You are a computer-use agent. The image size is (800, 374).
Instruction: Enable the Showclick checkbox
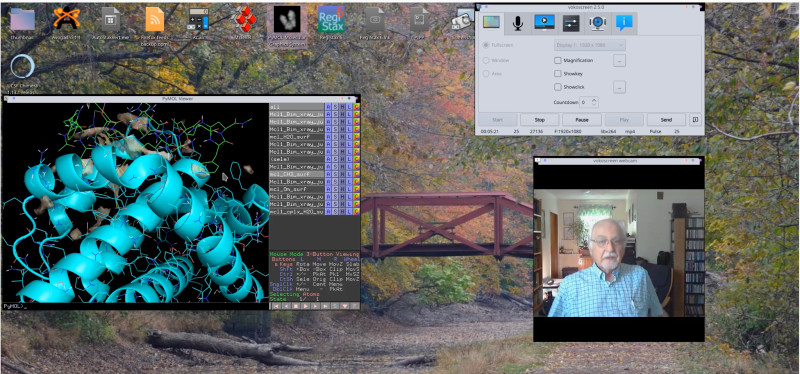point(558,87)
